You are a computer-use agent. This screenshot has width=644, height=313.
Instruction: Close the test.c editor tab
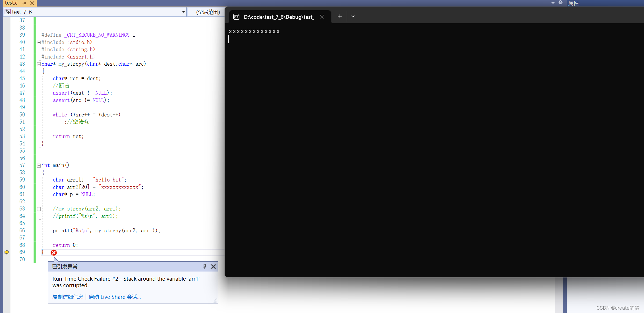coord(32,3)
